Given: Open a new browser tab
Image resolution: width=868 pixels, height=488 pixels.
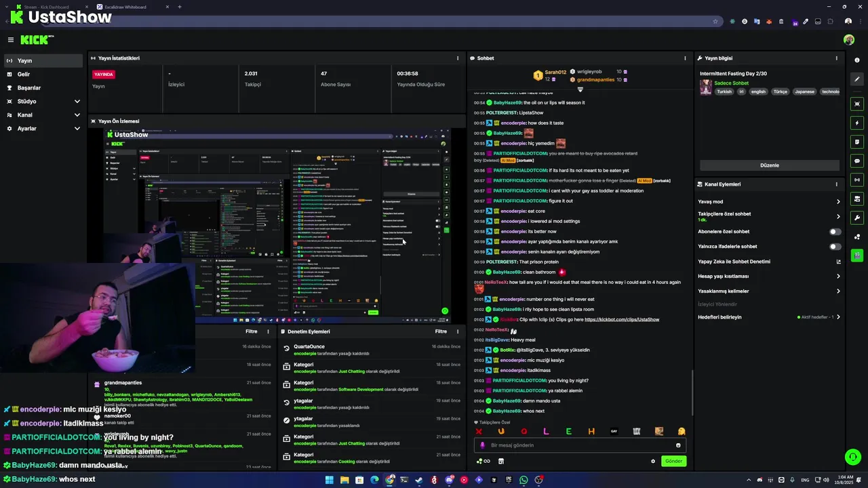Looking at the screenshot, I should [x=180, y=7].
